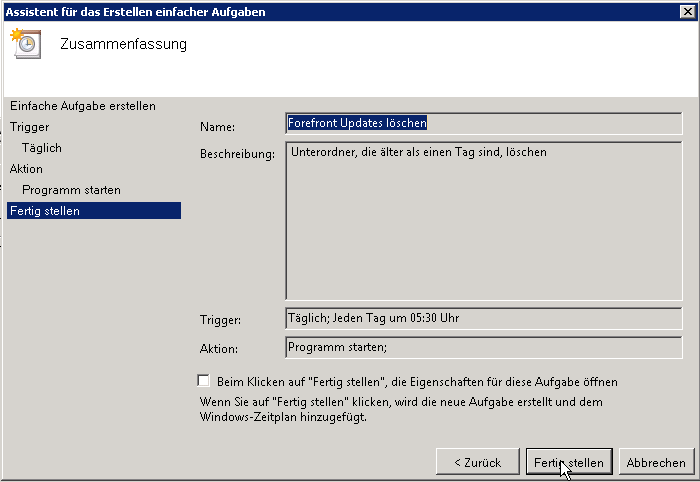The width and height of the screenshot is (700, 482).
Task: Cancel the wizard via Abbrechen
Action: (656, 463)
